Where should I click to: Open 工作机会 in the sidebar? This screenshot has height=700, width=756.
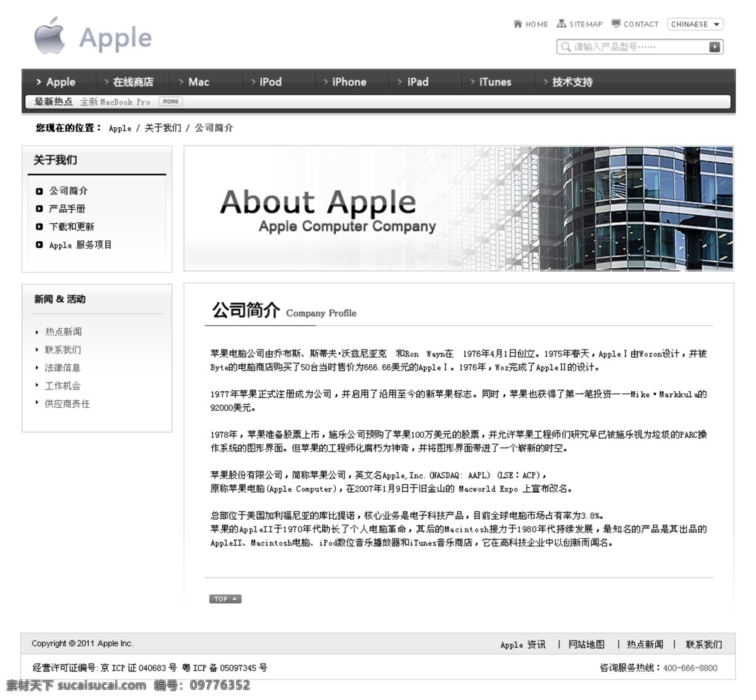[62, 386]
